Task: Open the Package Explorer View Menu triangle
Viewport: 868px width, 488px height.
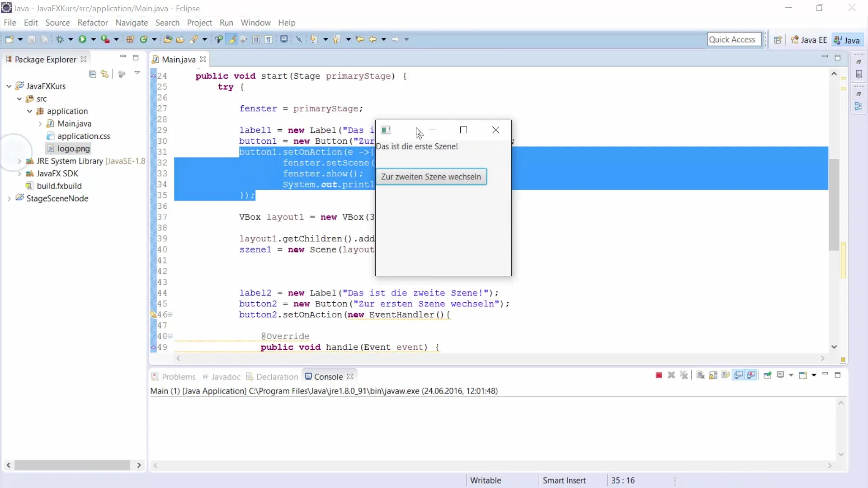Action: [137, 73]
